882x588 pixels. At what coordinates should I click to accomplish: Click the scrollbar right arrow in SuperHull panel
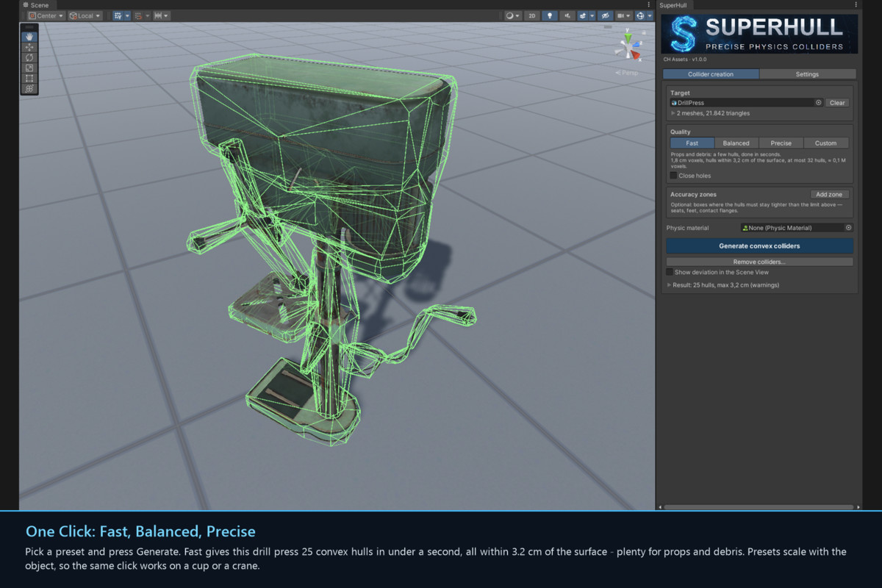pyautogui.click(x=858, y=507)
